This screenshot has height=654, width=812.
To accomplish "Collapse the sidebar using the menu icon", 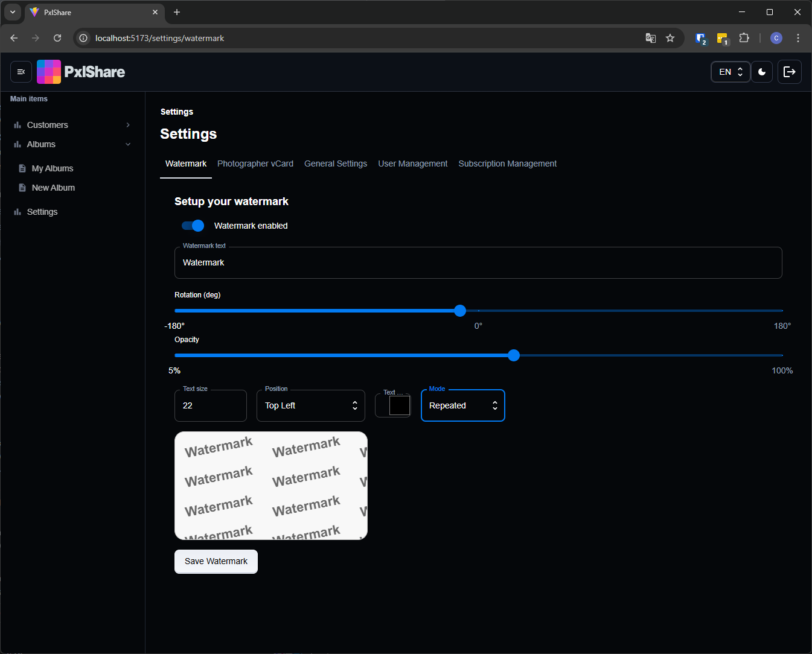I will pyautogui.click(x=21, y=72).
